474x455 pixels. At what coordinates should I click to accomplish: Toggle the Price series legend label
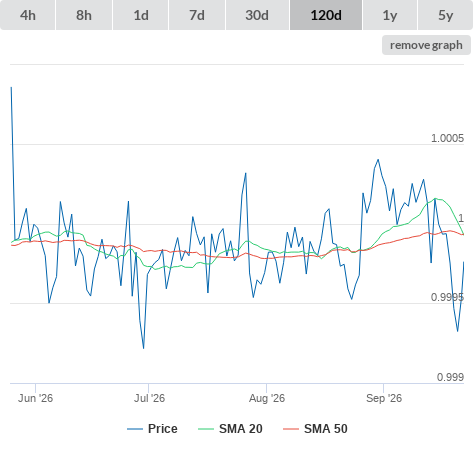point(163,429)
